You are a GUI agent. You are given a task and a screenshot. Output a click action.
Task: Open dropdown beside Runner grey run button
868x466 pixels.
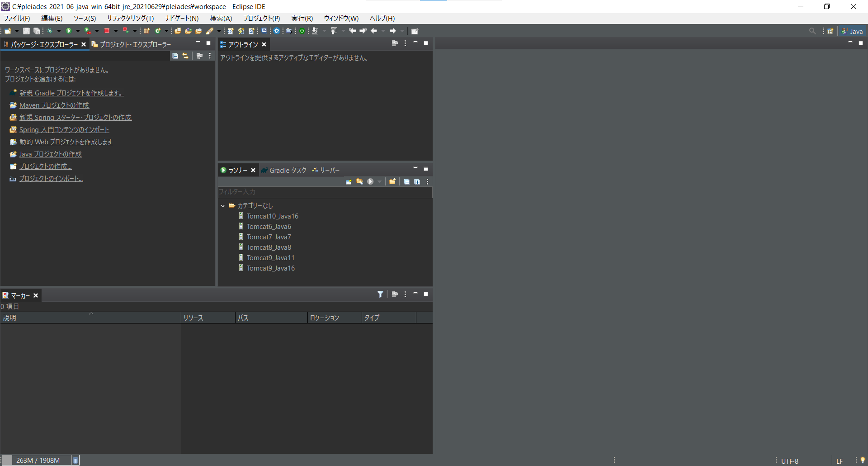[x=379, y=181]
